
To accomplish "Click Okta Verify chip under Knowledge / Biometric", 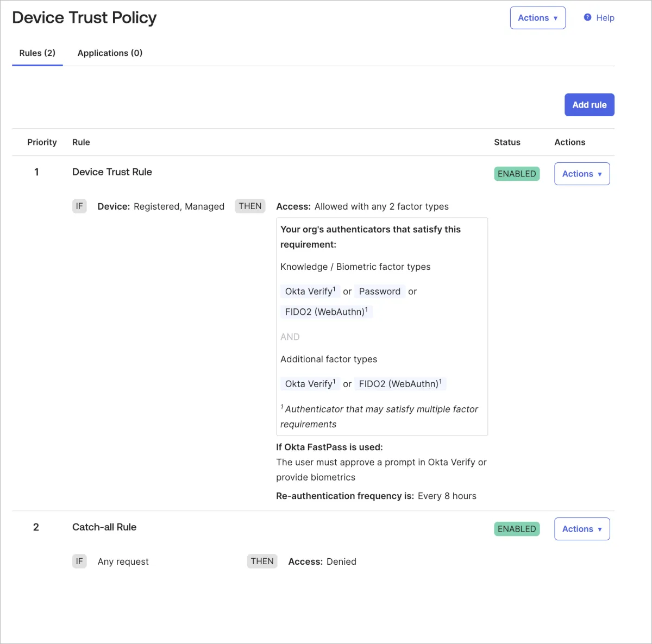I will tap(310, 292).
